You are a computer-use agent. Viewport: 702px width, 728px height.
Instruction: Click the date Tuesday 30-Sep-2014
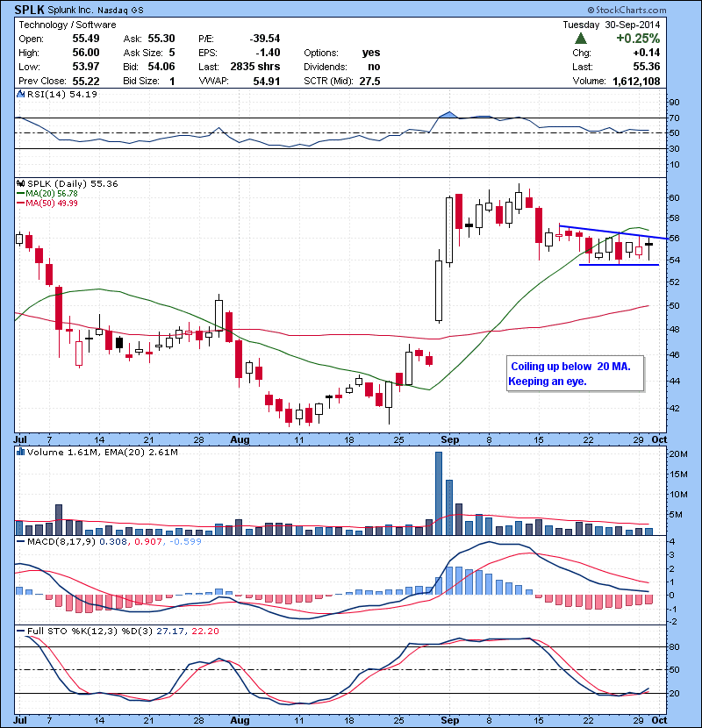tap(612, 25)
